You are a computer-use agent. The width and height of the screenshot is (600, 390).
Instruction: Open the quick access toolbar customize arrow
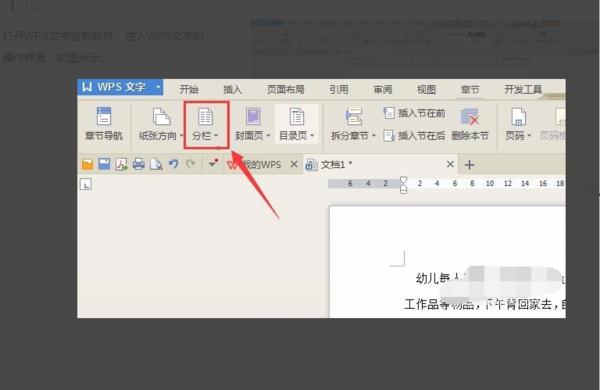click(x=212, y=164)
